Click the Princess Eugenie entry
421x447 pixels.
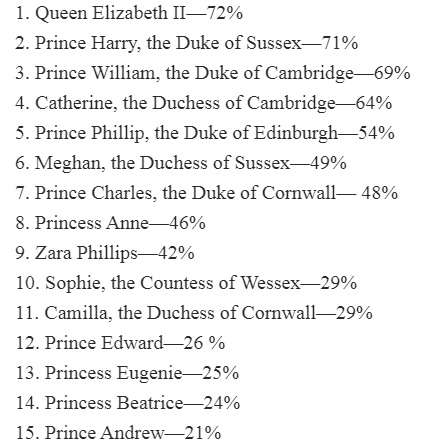127,374
